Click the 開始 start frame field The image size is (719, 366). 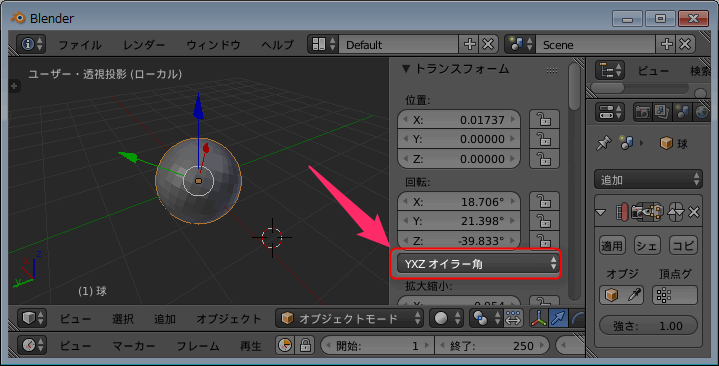[x=377, y=345]
